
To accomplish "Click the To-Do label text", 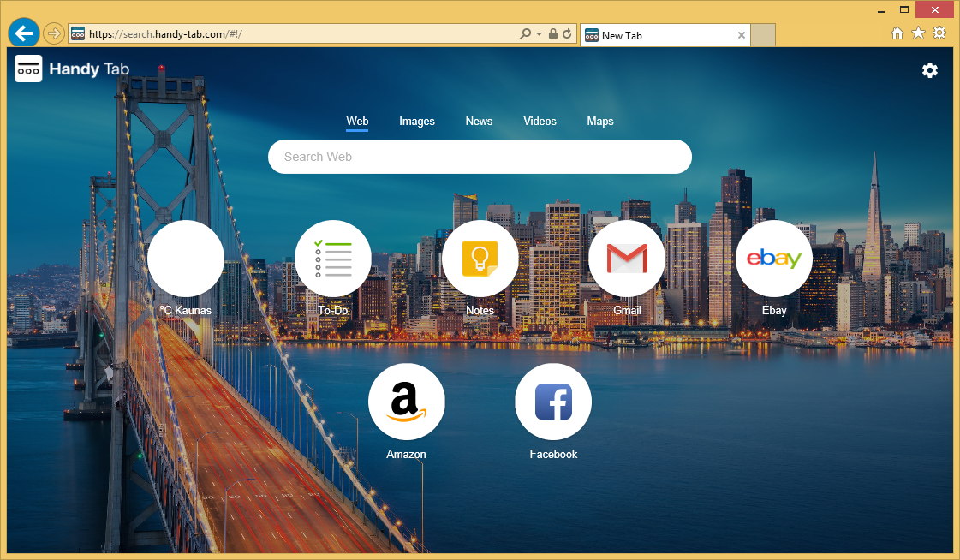I will point(332,310).
